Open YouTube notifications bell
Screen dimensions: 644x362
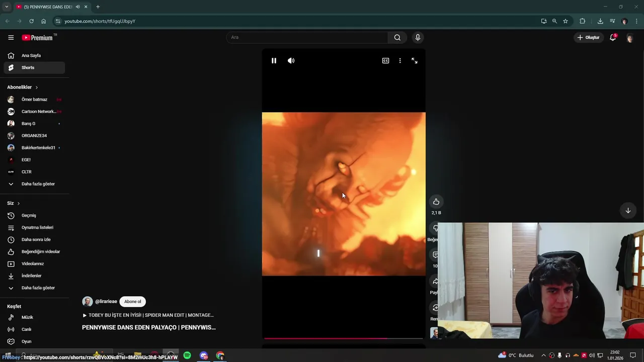(613, 37)
